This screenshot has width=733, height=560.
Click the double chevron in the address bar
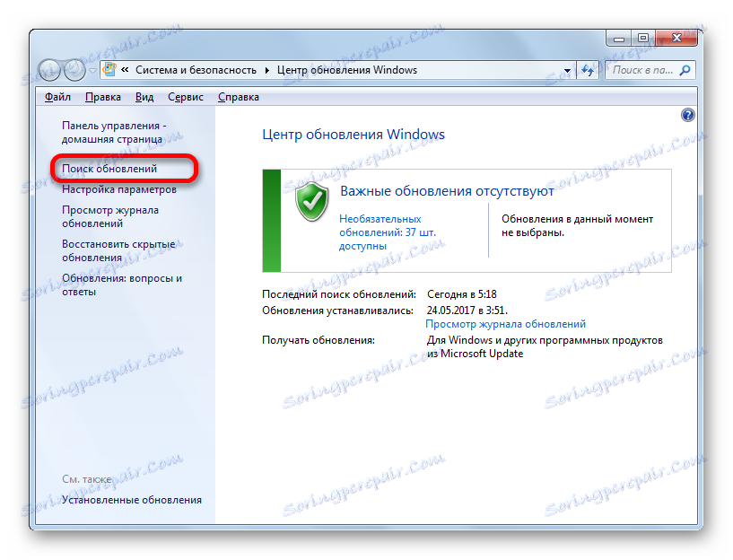(125, 70)
